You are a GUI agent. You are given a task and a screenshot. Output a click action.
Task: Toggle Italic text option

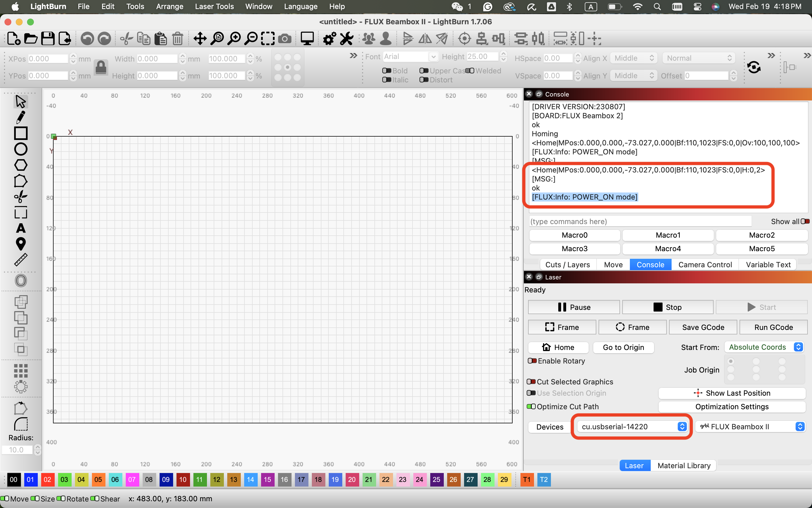click(387, 80)
